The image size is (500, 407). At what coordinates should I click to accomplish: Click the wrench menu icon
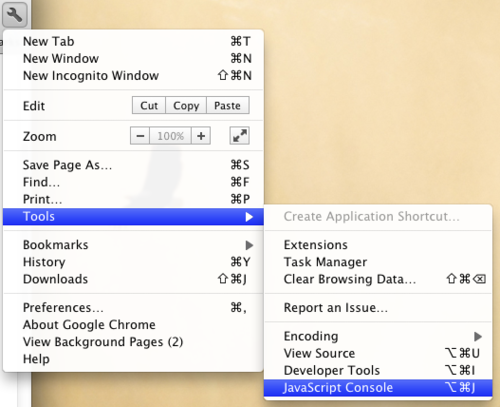(15, 15)
